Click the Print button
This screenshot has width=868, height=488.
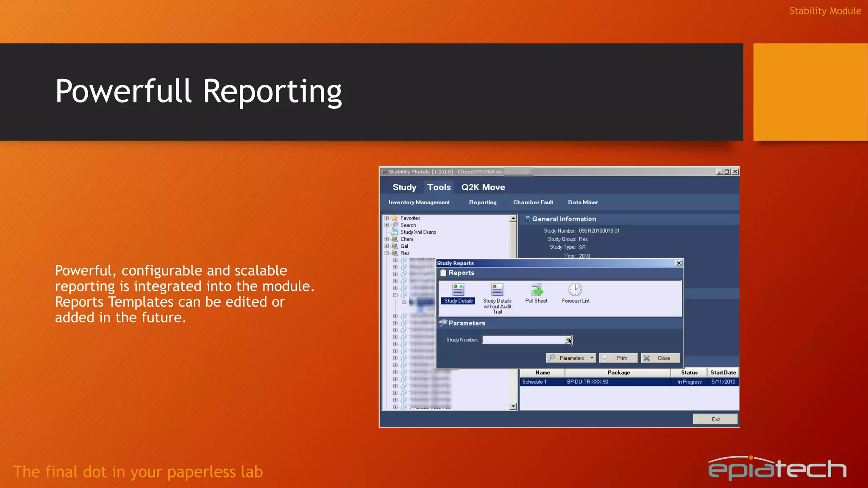pyautogui.click(x=618, y=358)
